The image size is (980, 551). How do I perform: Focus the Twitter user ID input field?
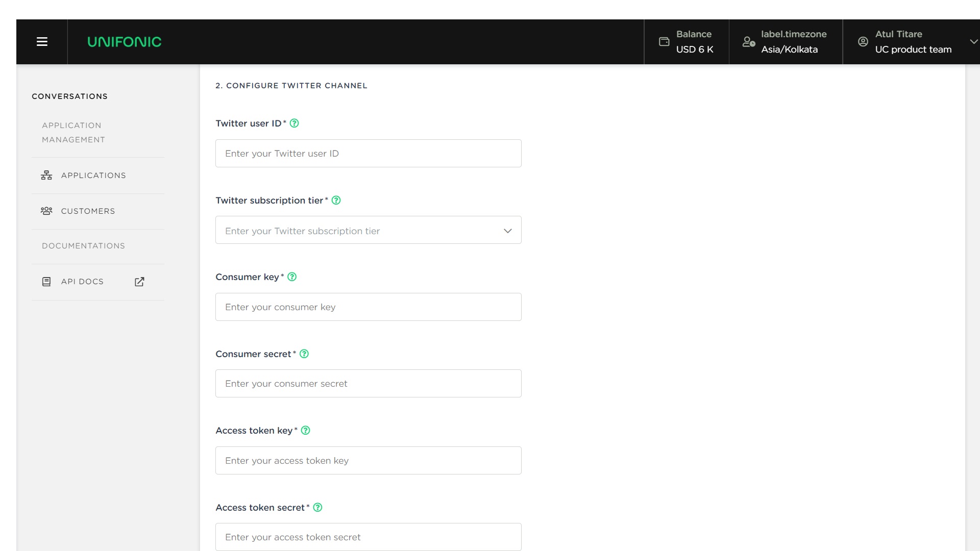368,154
